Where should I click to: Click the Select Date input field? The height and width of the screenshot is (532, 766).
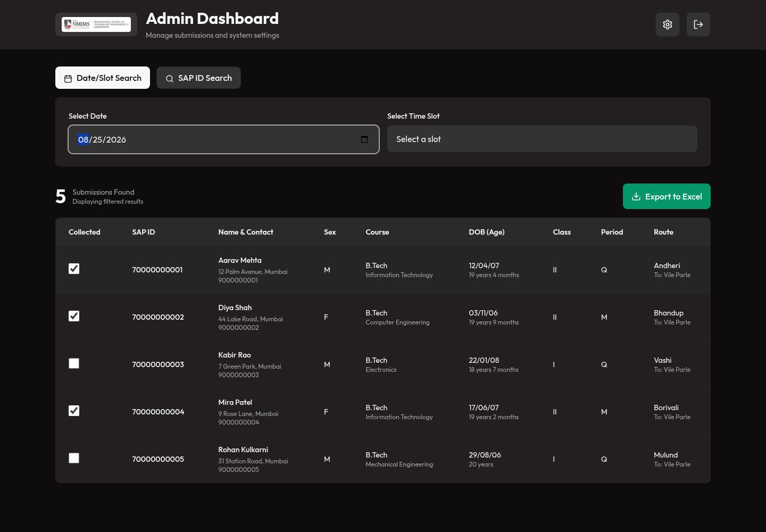(223, 139)
